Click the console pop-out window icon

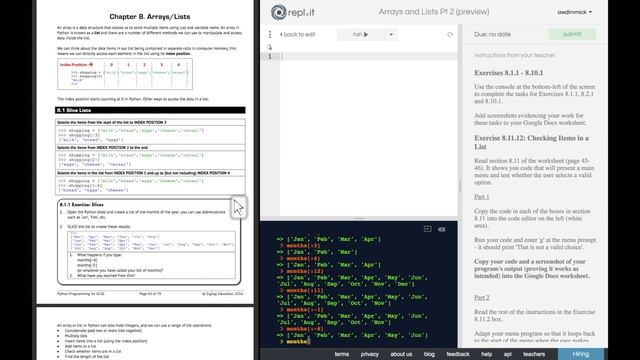tap(427, 229)
